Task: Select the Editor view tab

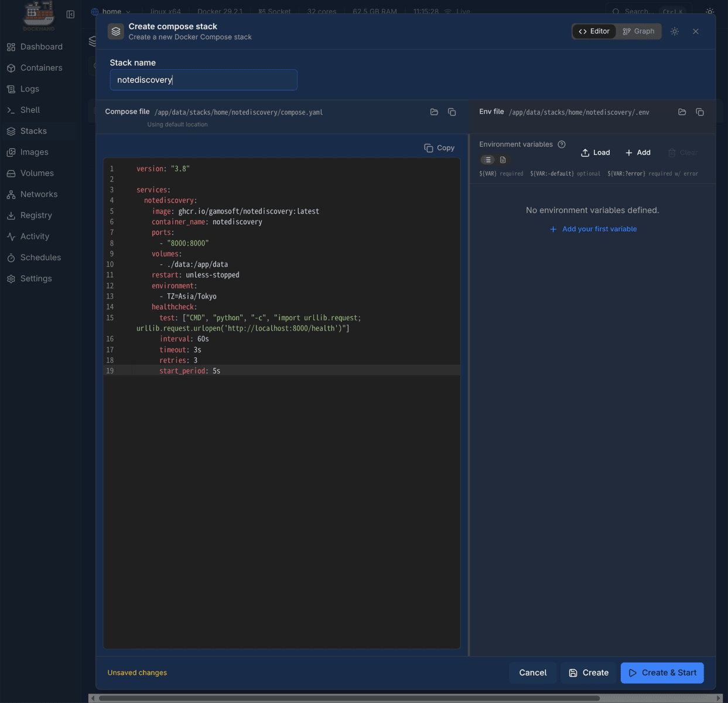Action: pyautogui.click(x=594, y=32)
